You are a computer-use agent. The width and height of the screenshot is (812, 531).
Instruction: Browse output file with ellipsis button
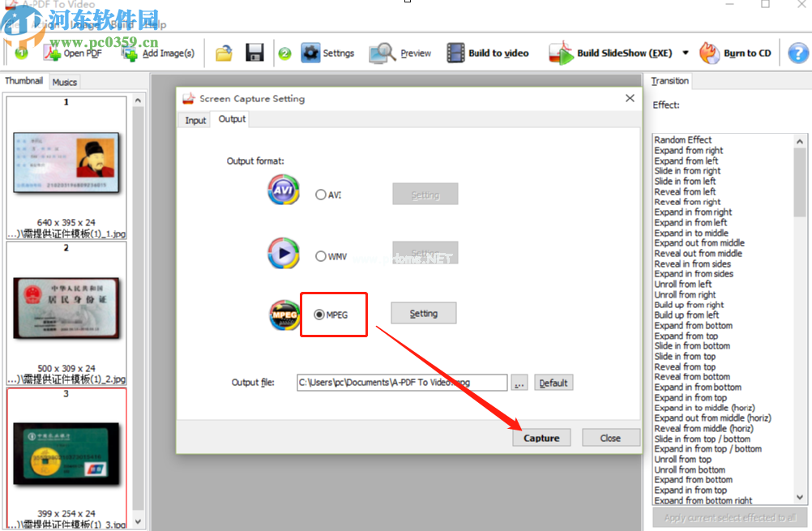click(519, 383)
